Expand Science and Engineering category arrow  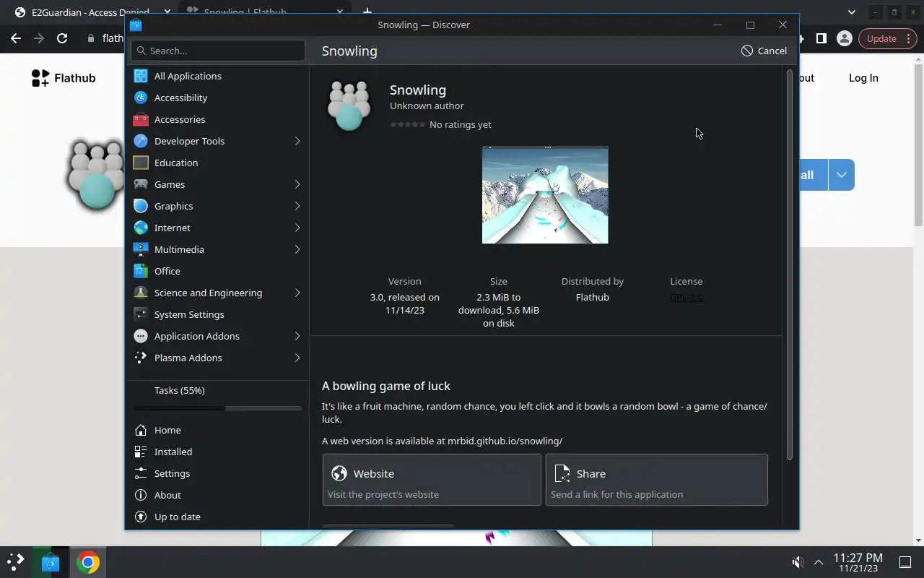(x=297, y=293)
